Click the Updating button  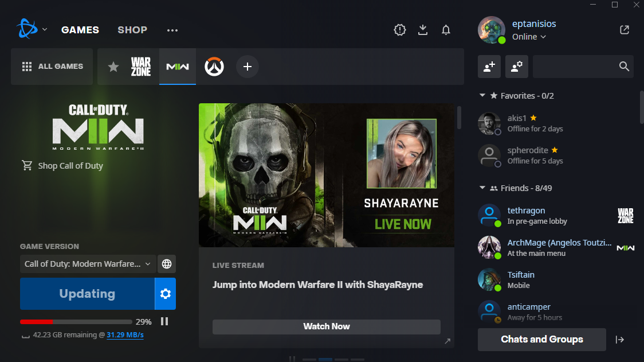click(x=87, y=294)
